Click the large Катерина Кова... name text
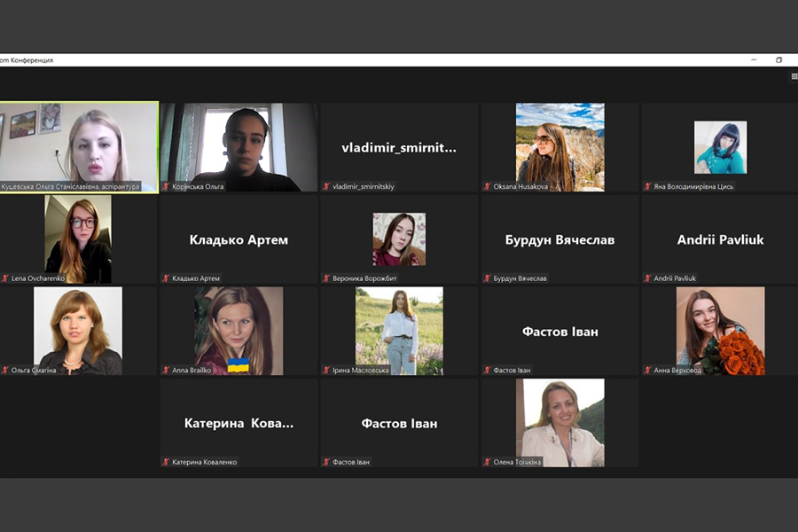Viewport: 798px width, 532px height. pos(239,424)
